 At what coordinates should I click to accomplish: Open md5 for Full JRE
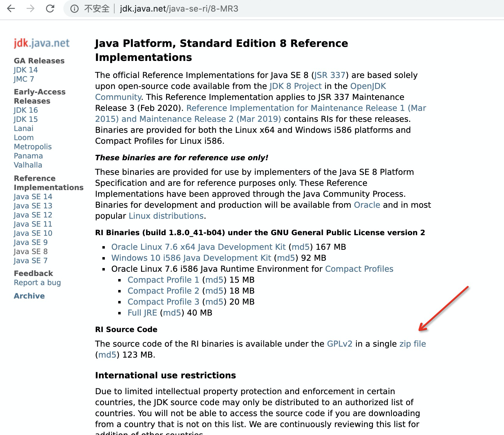pos(172,313)
